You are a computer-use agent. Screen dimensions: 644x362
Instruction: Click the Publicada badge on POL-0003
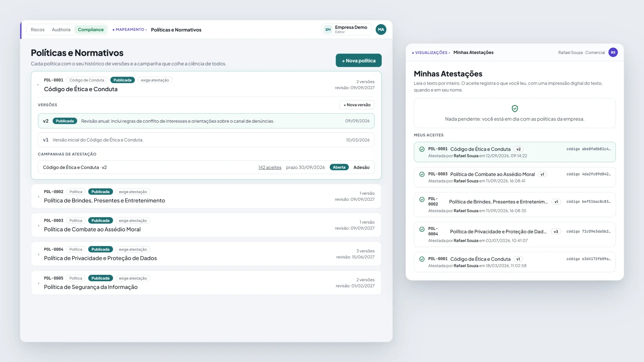100,221
